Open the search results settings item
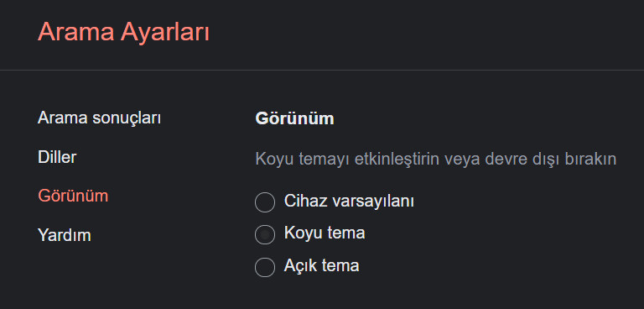Image resolution: width=644 pixels, height=309 pixels. tap(100, 118)
